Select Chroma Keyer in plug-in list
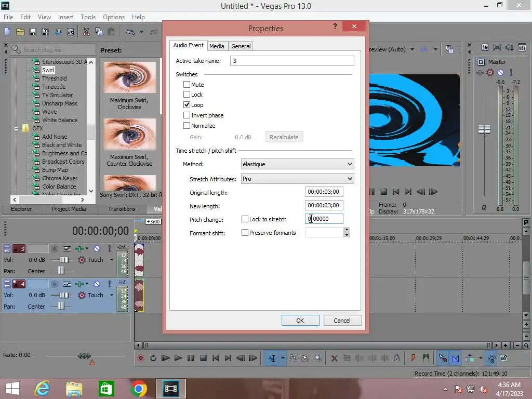This screenshot has width=532, height=399. pyautogui.click(x=60, y=178)
